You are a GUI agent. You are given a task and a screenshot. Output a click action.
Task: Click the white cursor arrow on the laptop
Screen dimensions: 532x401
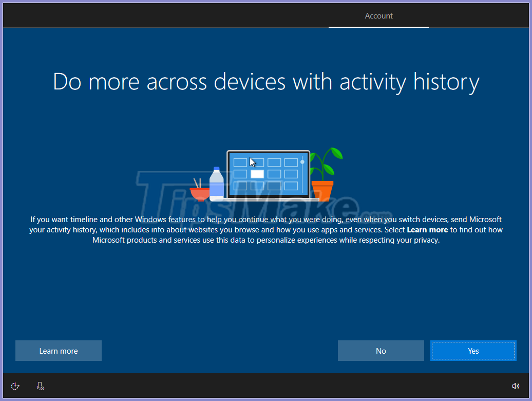[252, 161]
